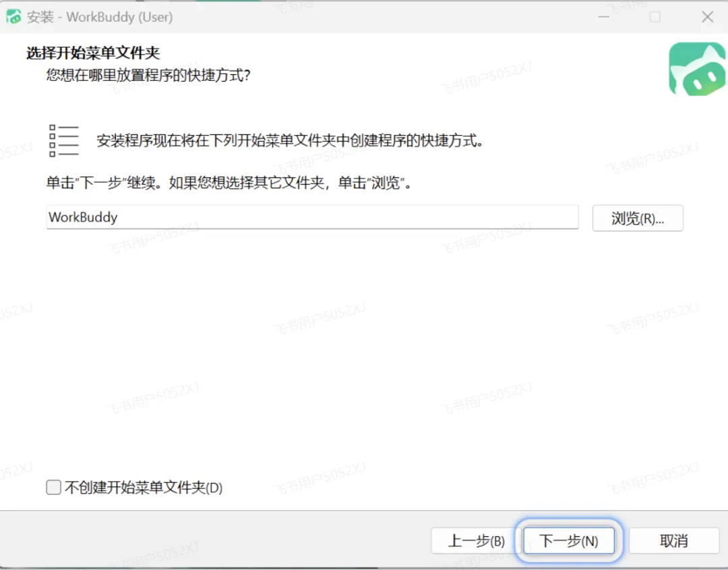Image resolution: width=728 pixels, height=570 pixels.
Task: Click the WorkBuddy folder name input field
Action: [312, 217]
